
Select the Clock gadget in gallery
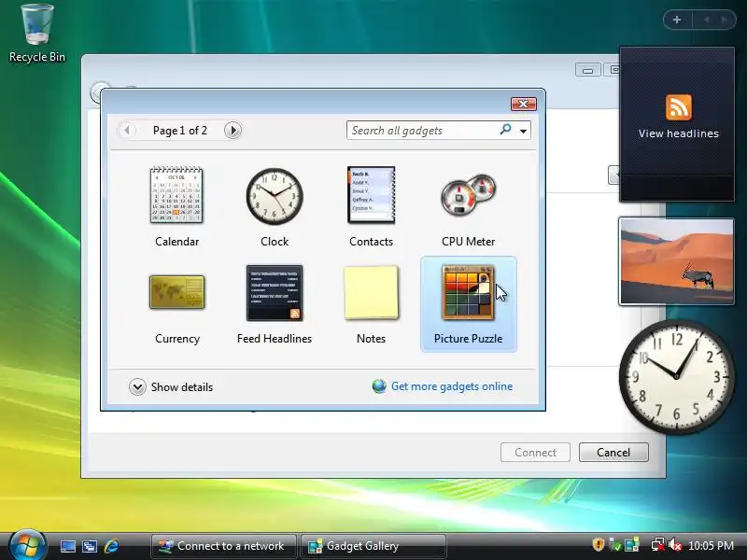coord(275,196)
